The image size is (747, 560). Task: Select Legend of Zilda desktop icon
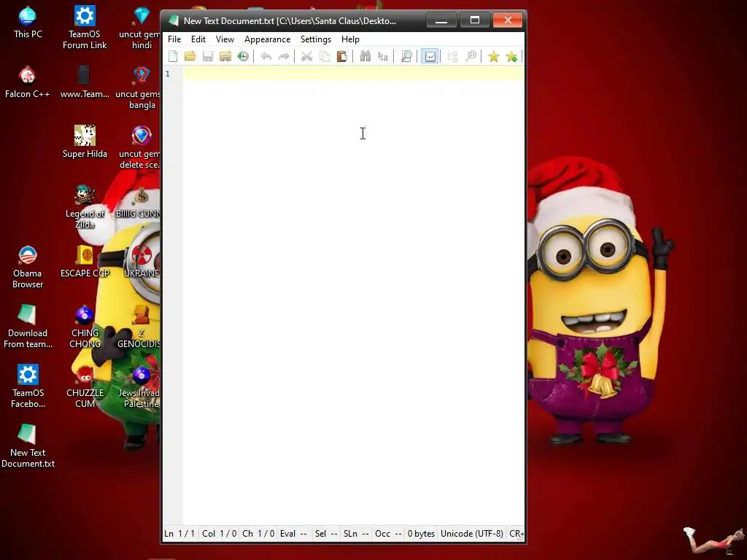coord(85,207)
